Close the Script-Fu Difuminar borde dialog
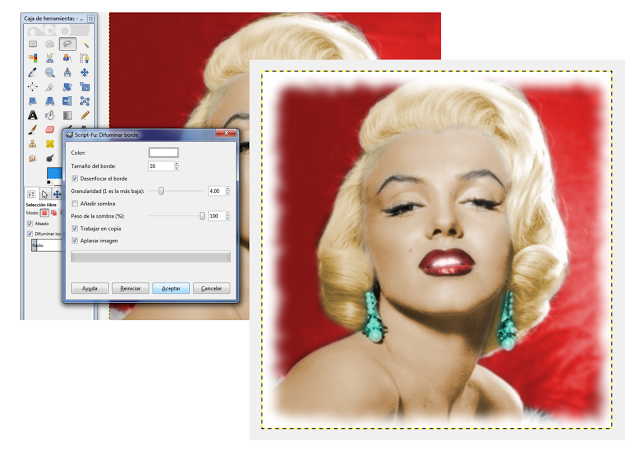Image resolution: width=640 pixels, height=453 pixels. (x=226, y=133)
